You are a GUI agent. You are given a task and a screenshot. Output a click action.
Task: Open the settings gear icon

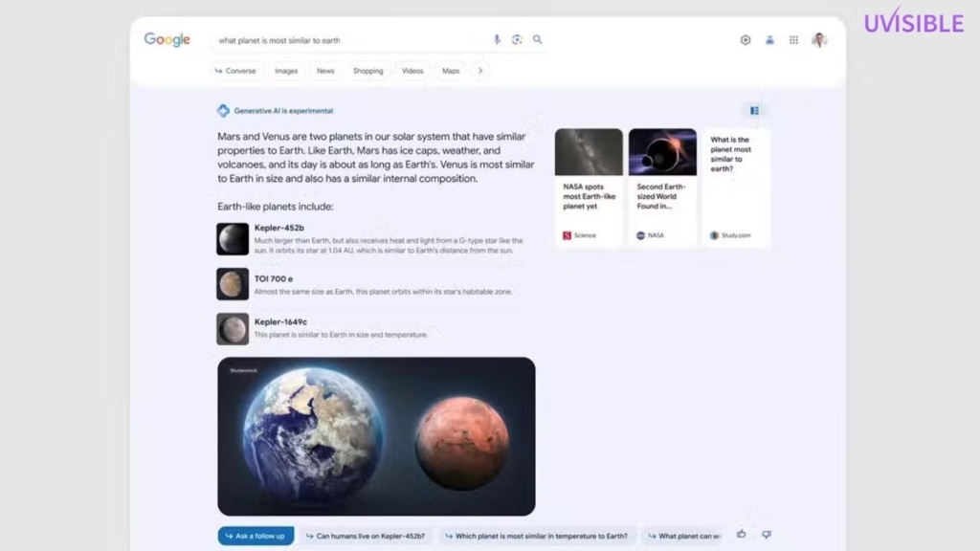[745, 40]
